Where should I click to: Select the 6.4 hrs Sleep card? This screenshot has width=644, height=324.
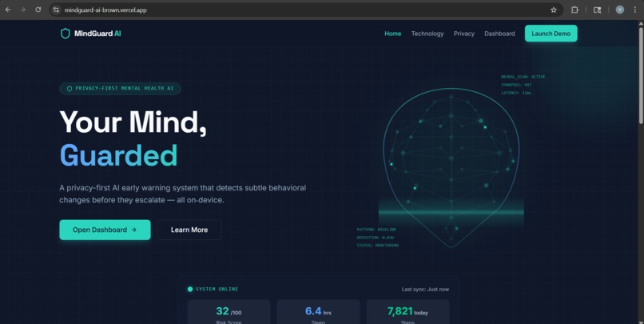318,312
